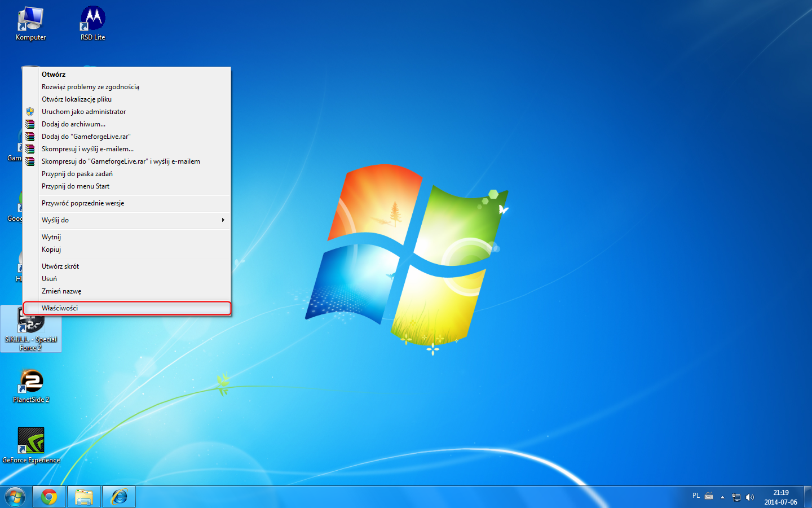
Task: Open Właściwości from the context menu
Action: tap(127, 308)
